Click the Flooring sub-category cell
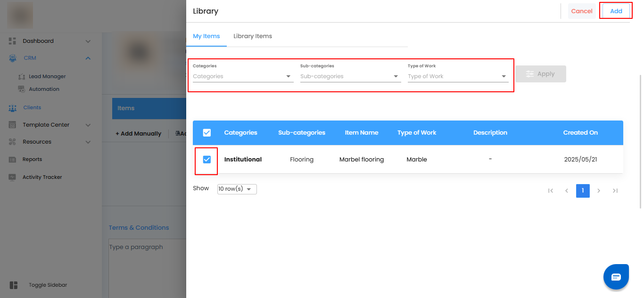644x298 pixels. pyautogui.click(x=302, y=160)
